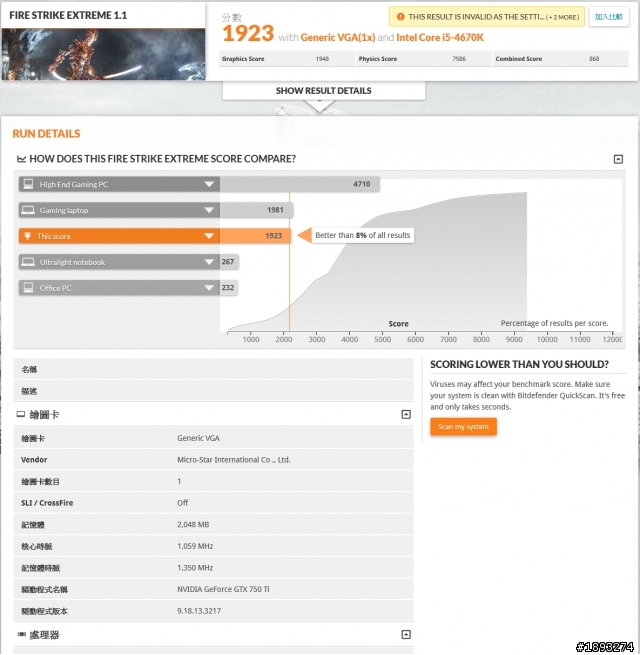Click the SLI / CrossFire Off value
640x655 pixels.
(183, 503)
